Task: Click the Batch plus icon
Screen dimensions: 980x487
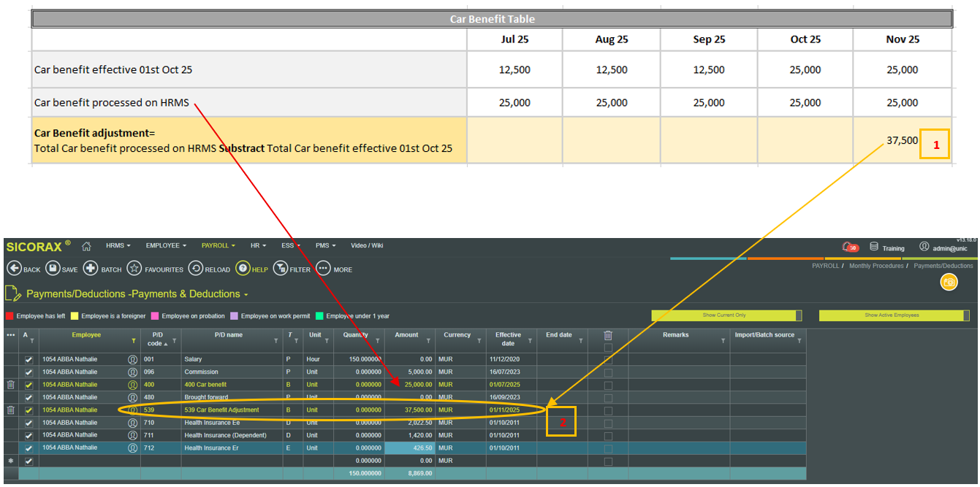Action: 91,269
